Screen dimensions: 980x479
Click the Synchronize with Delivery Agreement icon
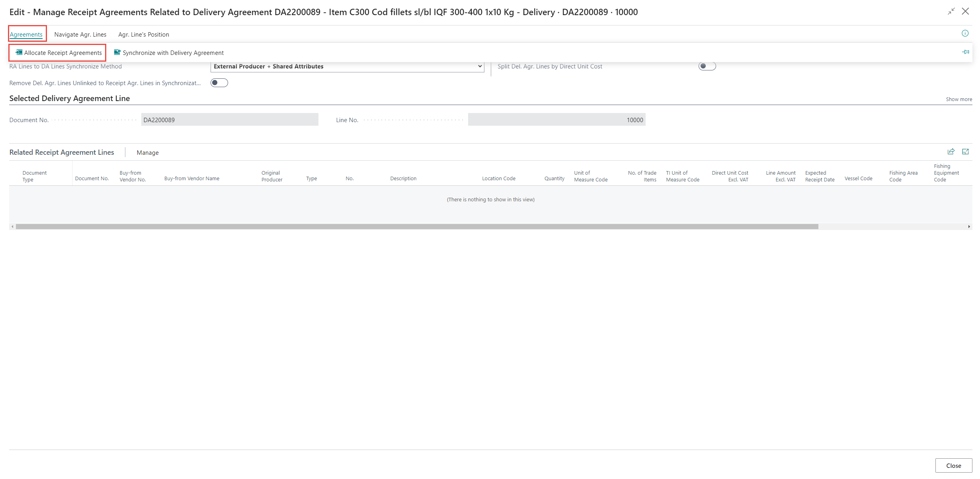pyautogui.click(x=117, y=53)
